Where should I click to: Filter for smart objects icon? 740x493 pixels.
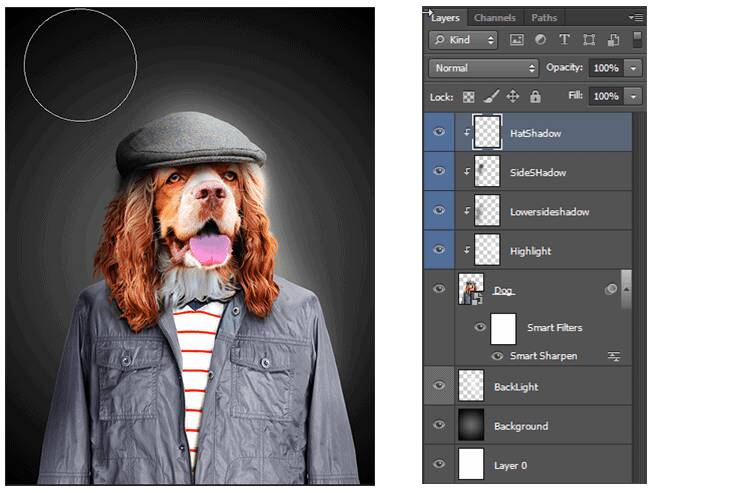coord(614,40)
